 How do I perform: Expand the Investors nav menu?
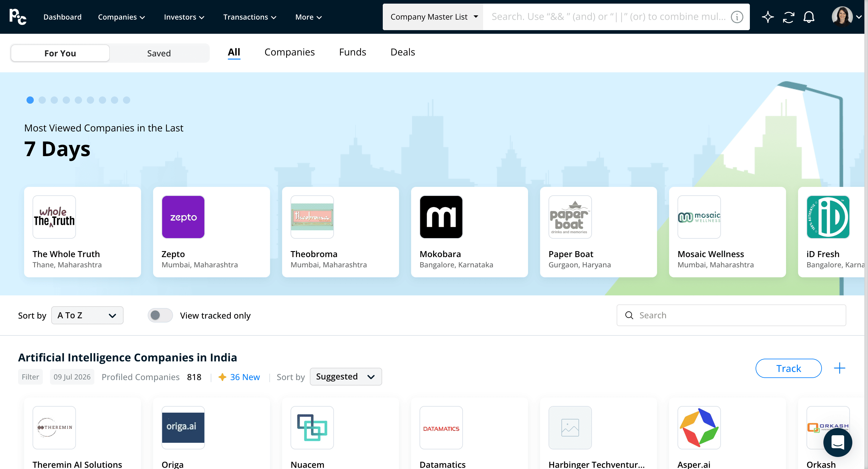click(x=184, y=17)
